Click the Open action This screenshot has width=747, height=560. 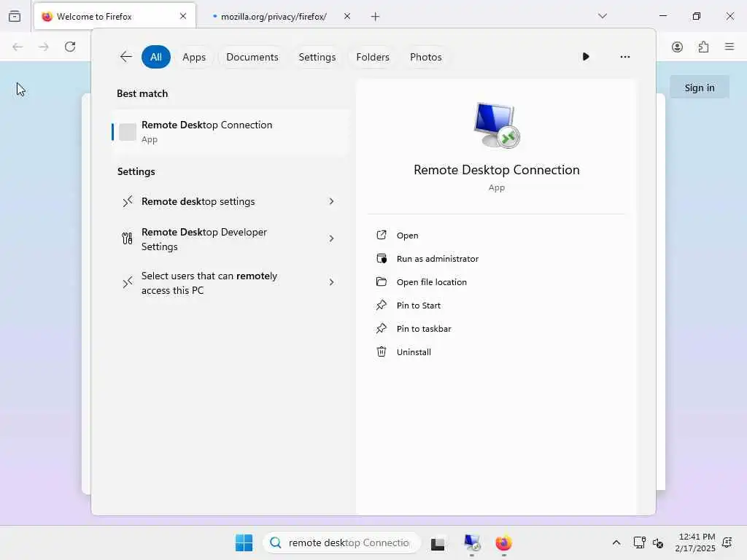pyautogui.click(x=495, y=236)
